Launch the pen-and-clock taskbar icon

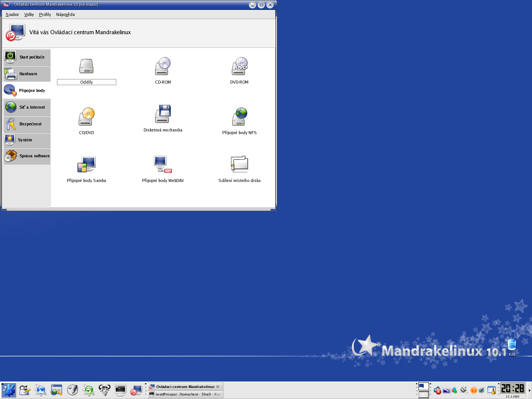pyautogui.click(x=73, y=390)
